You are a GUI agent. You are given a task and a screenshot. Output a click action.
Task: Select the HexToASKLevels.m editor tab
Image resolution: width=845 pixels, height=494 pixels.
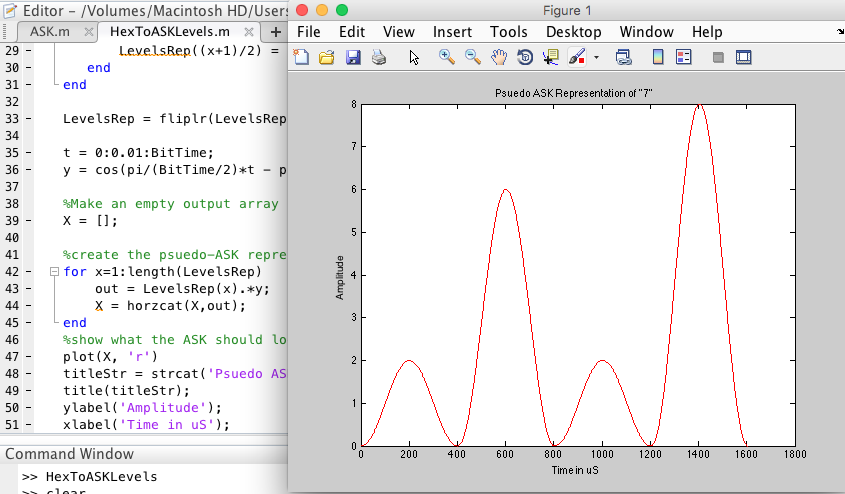pos(170,32)
